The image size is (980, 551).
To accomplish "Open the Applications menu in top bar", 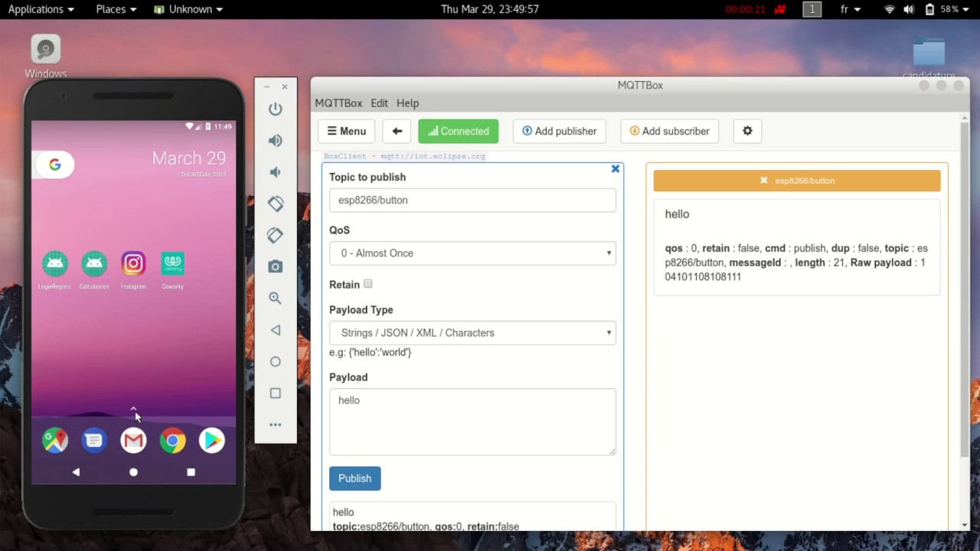I will 41,9.
